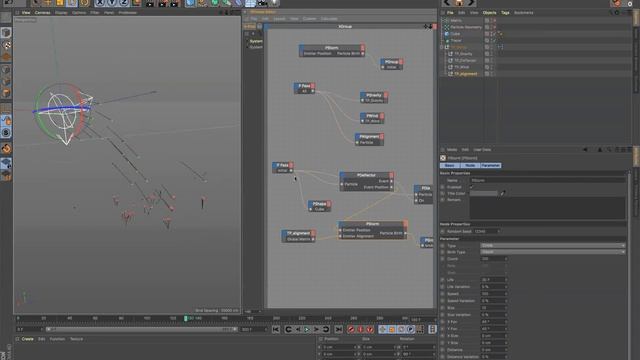Switch to the Parameter tab

(490, 166)
